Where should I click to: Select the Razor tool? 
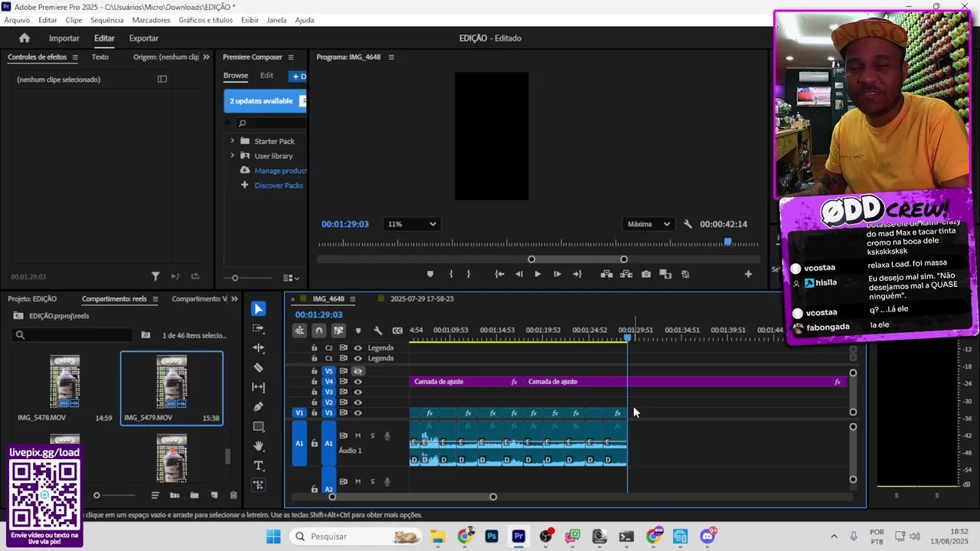tap(258, 367)
